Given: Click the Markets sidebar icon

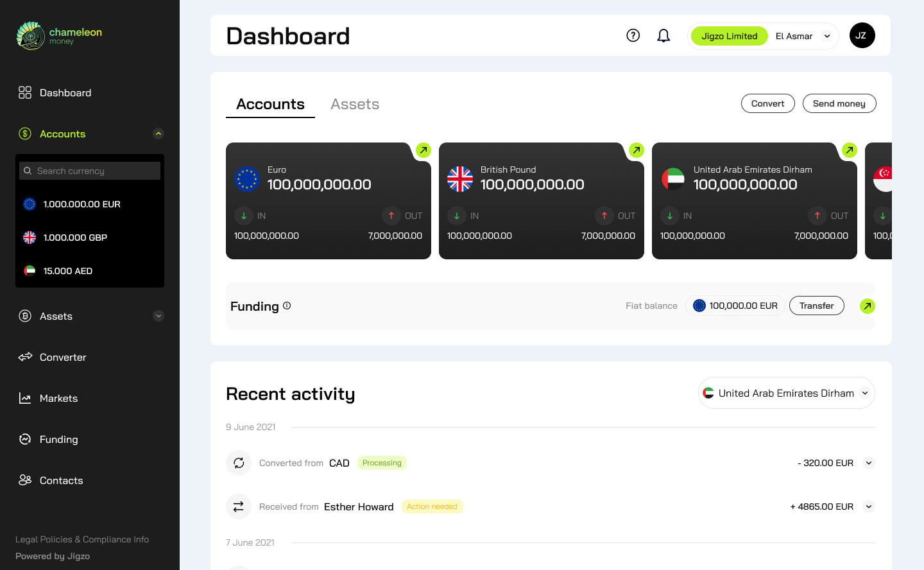Looking at the screenshot, I should 24,398.
